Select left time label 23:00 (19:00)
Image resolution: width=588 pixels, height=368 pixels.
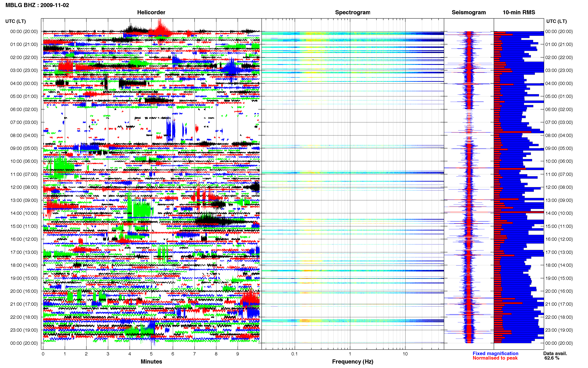[24, 330]
